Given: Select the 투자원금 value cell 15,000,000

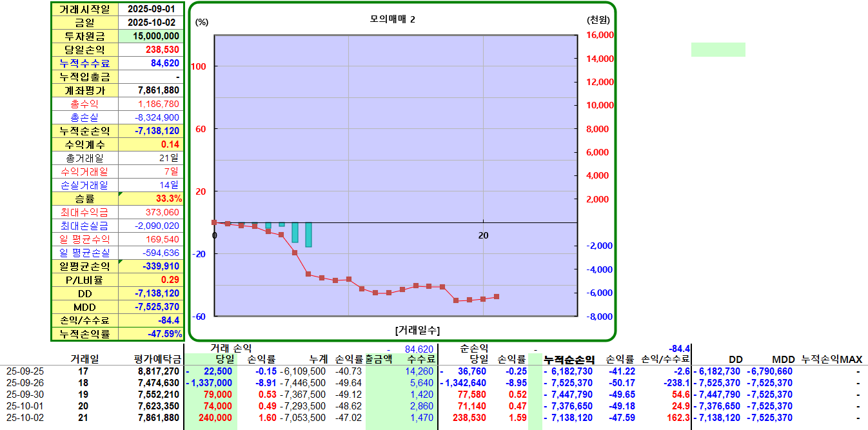Looking at the screenshot, I should click(x=151, y=36).
